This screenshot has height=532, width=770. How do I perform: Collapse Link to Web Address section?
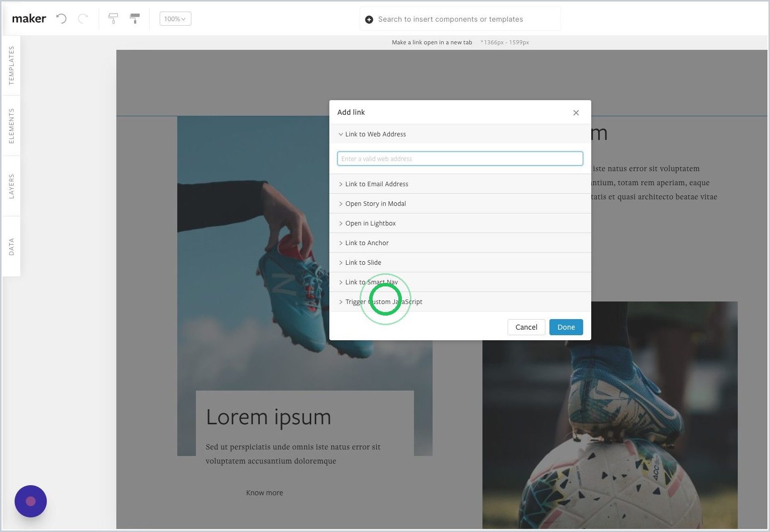(x=460, y=134)
